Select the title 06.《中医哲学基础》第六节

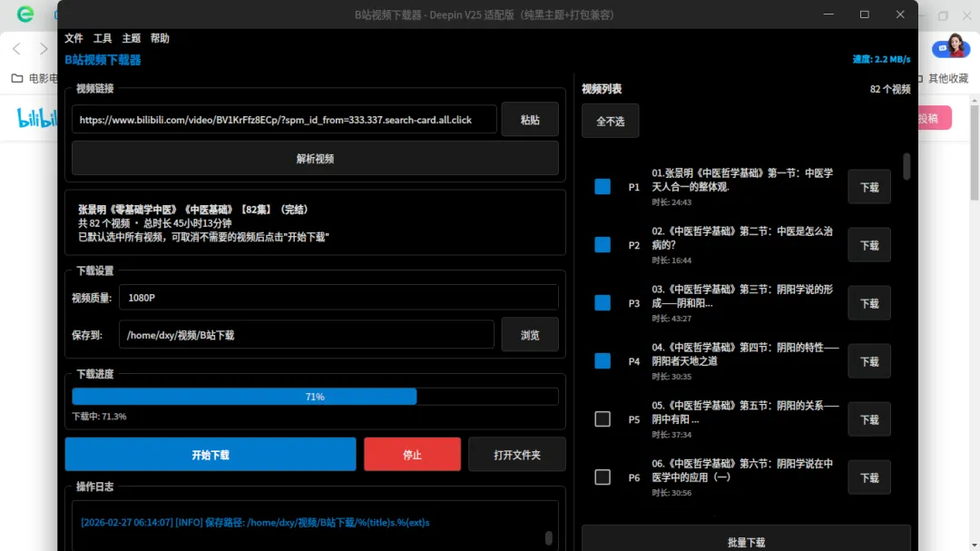tap(742, 470)
